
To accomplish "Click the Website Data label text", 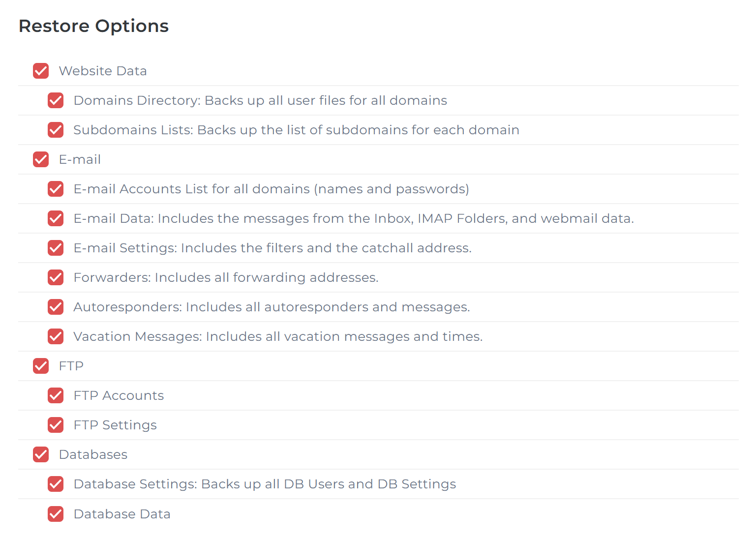I will [103, 71].
